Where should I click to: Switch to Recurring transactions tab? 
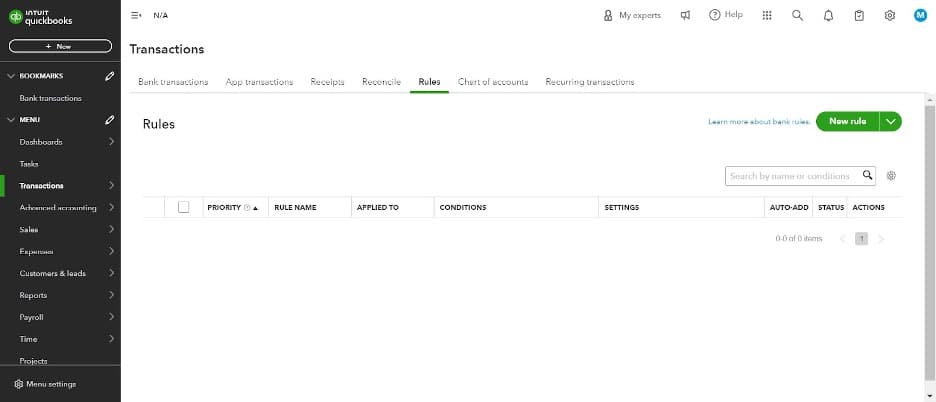coord(590,82)
